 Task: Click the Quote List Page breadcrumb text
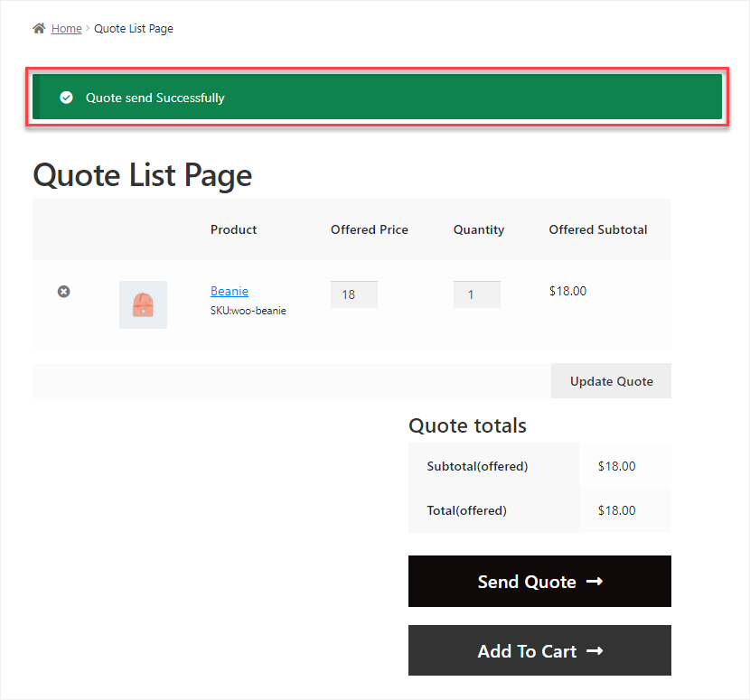(x=134, y=29)
